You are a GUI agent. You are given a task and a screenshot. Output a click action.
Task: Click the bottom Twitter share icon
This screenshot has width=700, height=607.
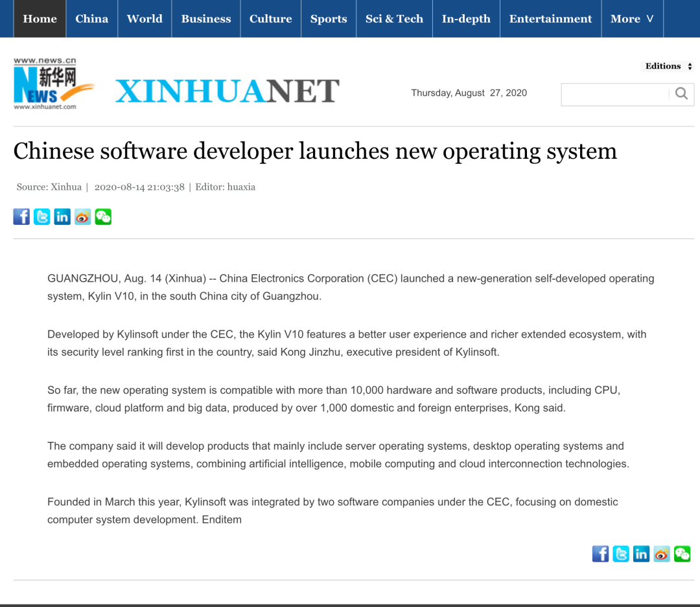621,554
